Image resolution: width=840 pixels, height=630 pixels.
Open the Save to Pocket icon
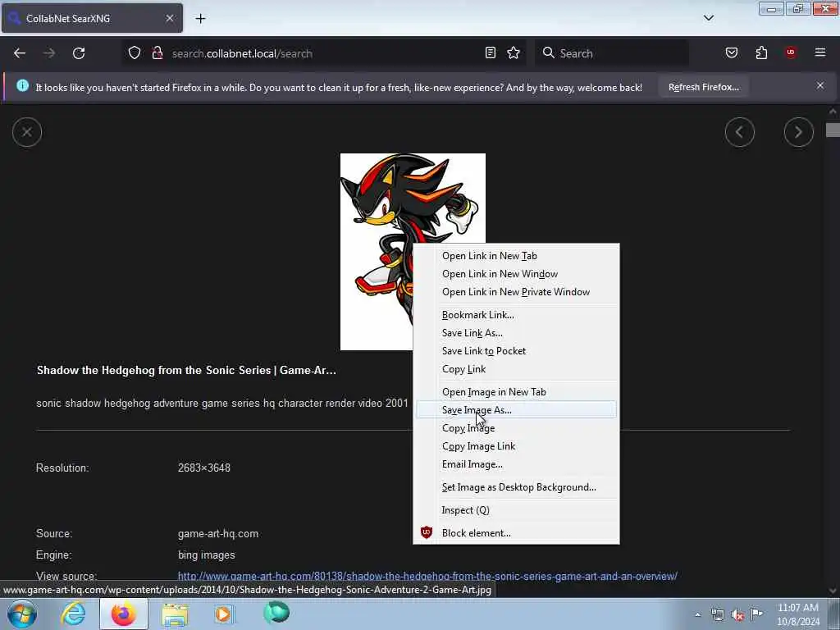pos(732,52)
